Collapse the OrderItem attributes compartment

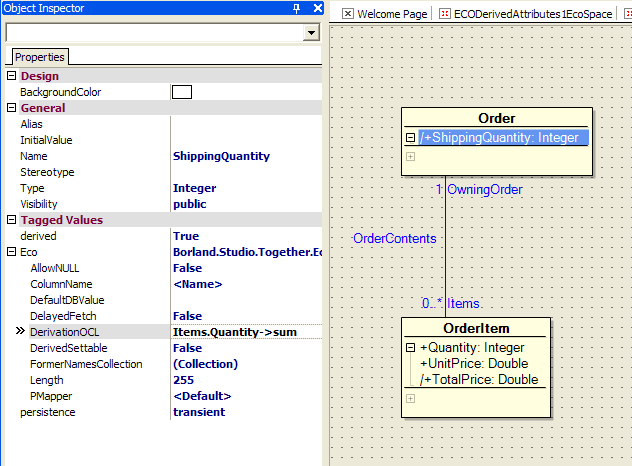[410, 348]
